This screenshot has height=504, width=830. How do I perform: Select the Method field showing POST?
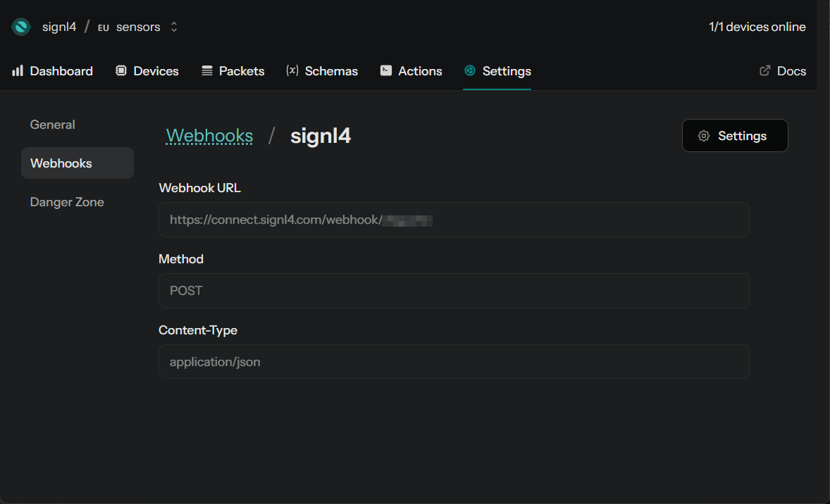(454, 291)
